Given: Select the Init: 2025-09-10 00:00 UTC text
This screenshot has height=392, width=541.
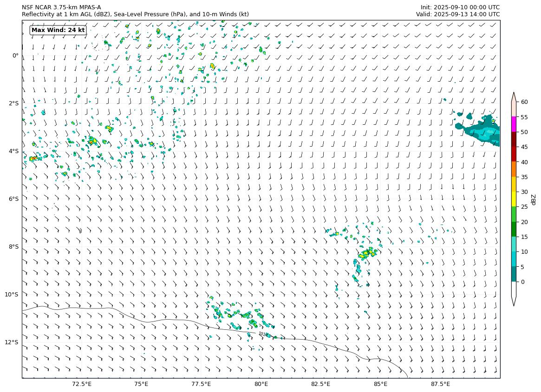Looking at the screenshot, I should point(460,7).
